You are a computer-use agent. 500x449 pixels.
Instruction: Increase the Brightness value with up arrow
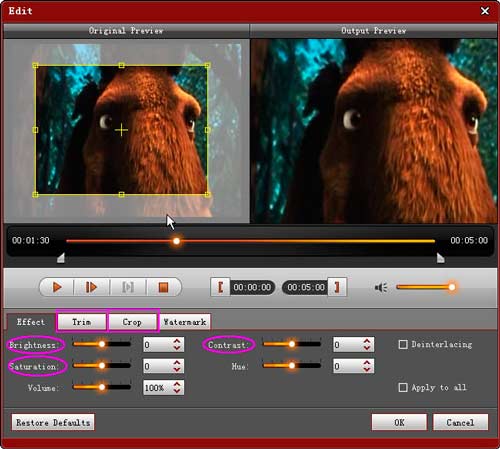177,341
